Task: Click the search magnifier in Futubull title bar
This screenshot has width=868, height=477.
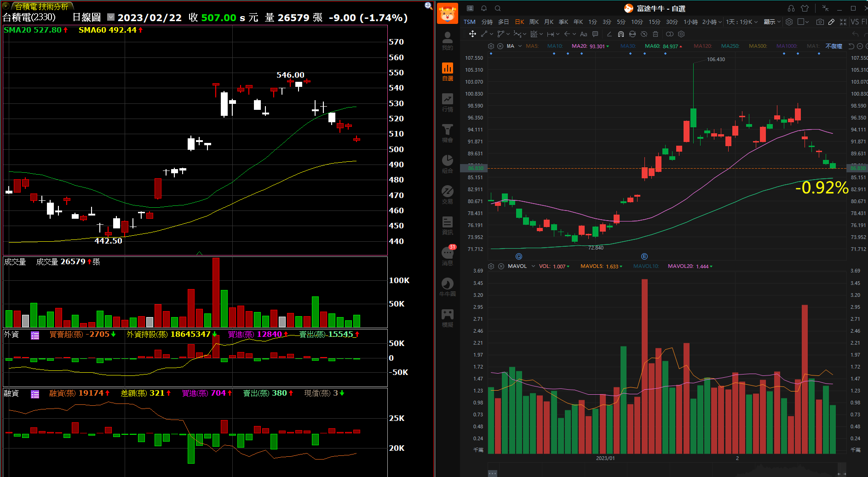Action: coord(498,8)
